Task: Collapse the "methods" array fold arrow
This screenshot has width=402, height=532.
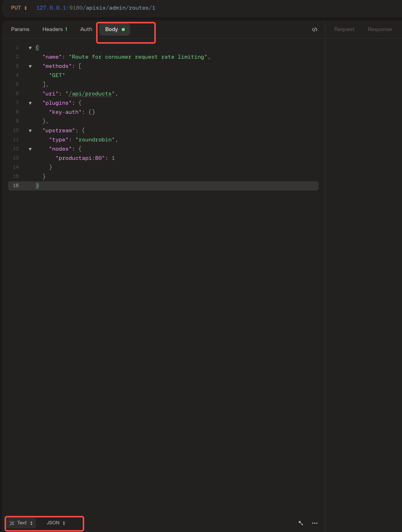Action: (x=30, y=66)
